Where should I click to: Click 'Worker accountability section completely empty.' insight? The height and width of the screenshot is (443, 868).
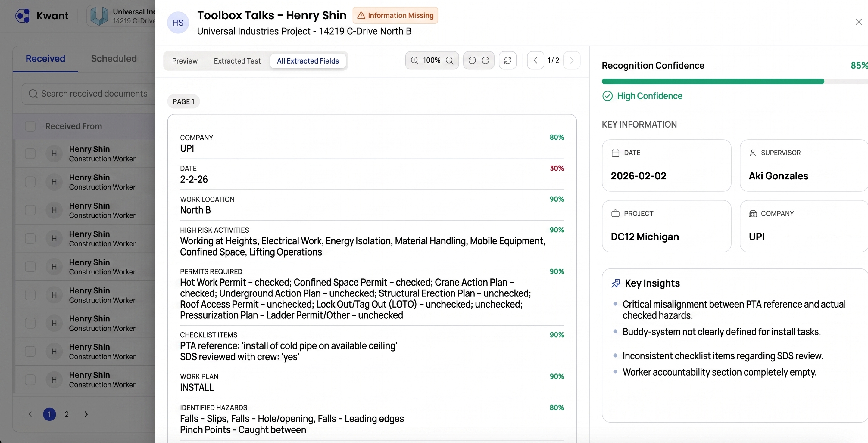(720, 372)
